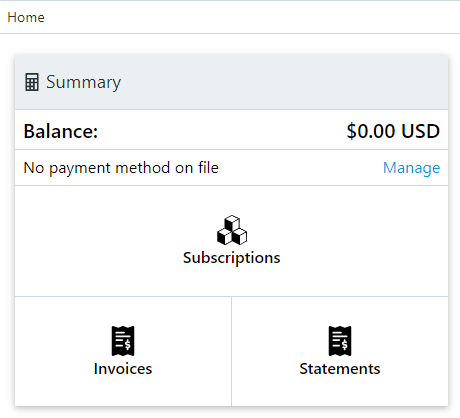Image resolution: width=460 pixels, height=418 pixels.
Task: Open the Manage payment method link
Action: [411, 168]
